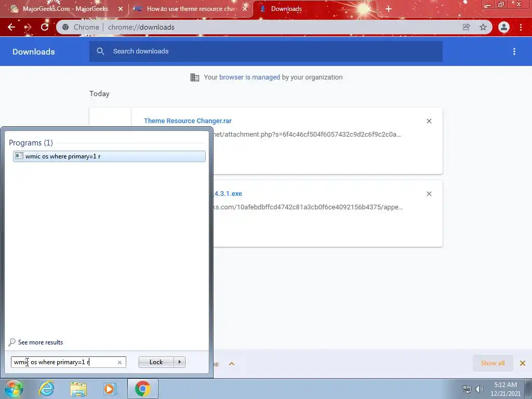Screen dimensions: 532x399
Task: Clear the Start menu search box text
Action: (119, 362)
